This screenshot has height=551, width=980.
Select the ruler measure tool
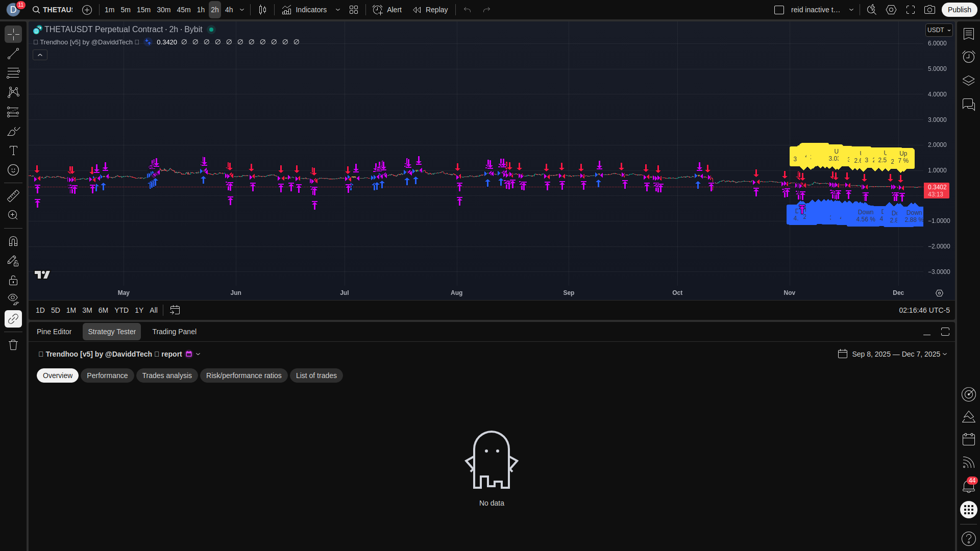13,195
